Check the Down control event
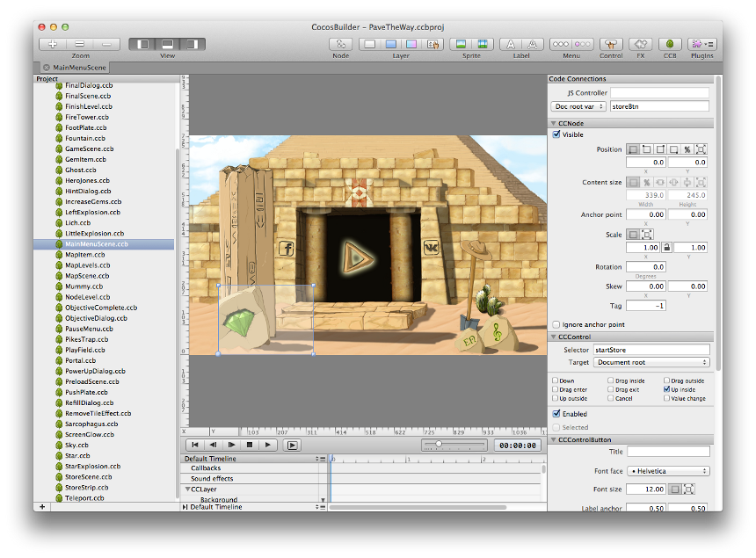756x558 pixels. click(x=555, y=380)
